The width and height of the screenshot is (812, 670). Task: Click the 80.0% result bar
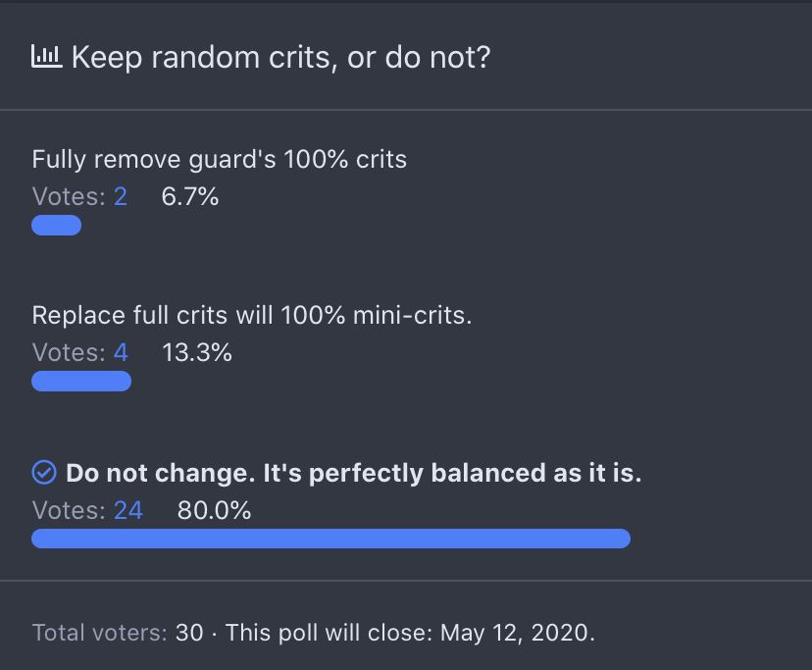[x=330, y=539]
